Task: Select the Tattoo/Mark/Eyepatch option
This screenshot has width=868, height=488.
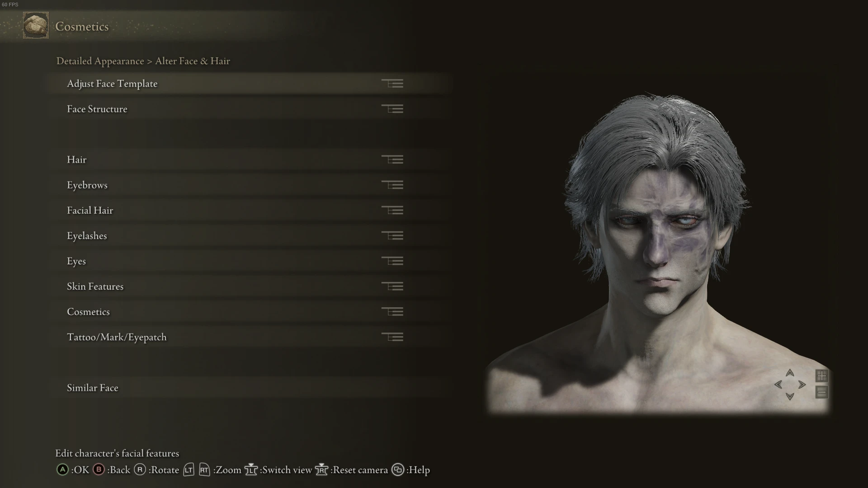Action: (250, 337)
